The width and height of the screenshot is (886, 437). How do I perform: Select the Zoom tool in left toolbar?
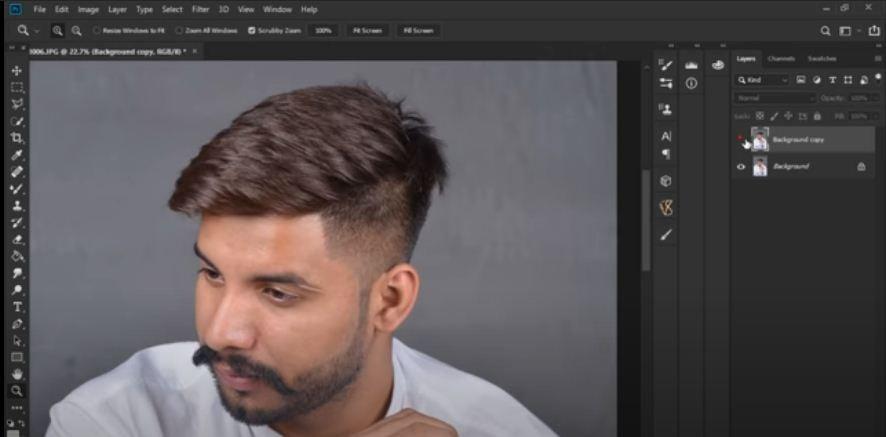[17, 391]
